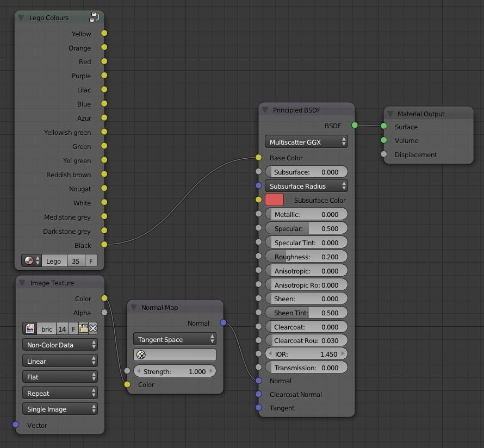
Task: Toggle fake user F on Lego group
Action: (91, 261)
